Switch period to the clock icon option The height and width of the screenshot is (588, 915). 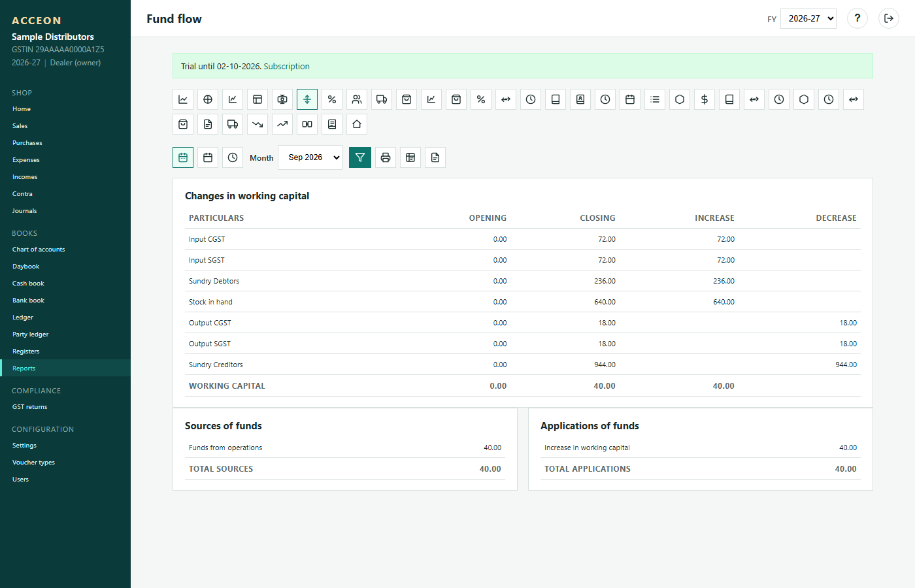click(x=233, y=157)
